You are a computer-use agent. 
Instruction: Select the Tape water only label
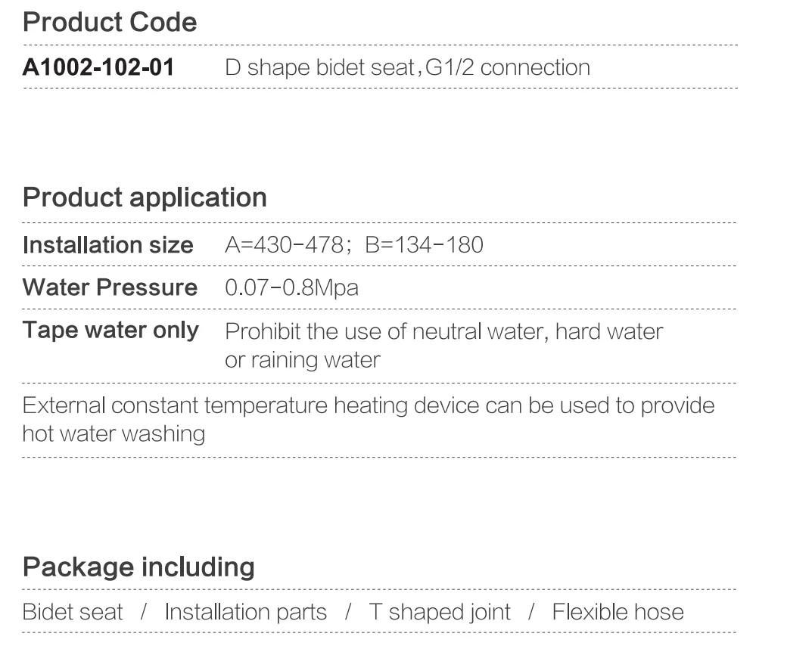point(110,331)
